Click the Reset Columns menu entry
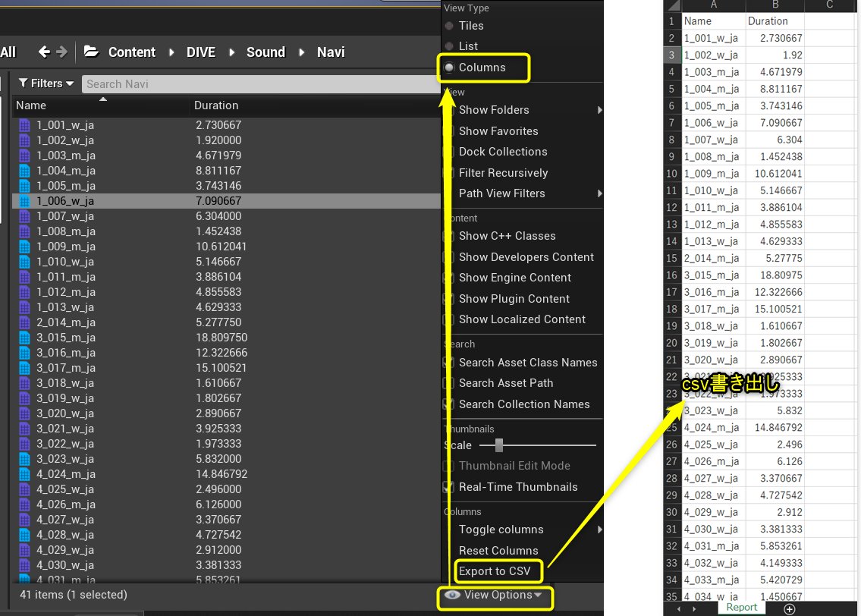 (498, 551)
